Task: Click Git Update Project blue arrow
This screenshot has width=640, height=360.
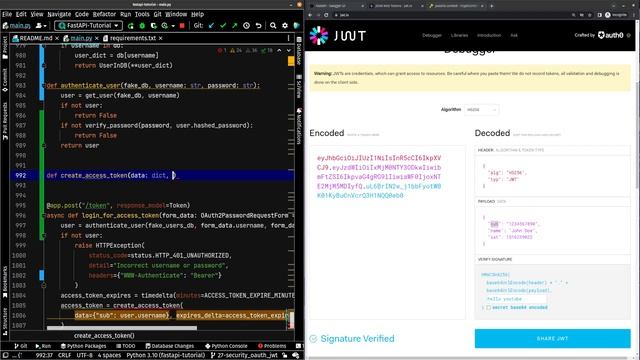Action: point(211,26)
